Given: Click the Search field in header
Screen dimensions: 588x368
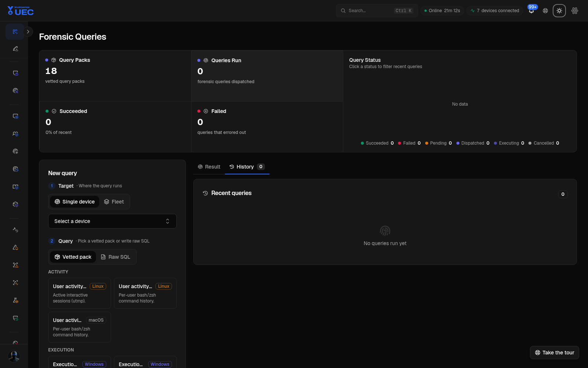Looking at the screenshot, I should 377,11.
